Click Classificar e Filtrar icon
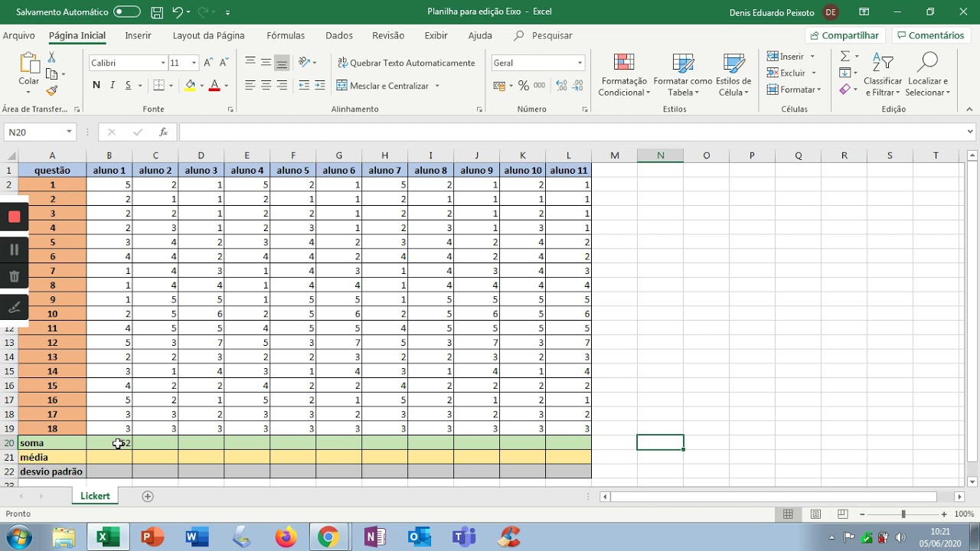980x551 pixels. 883,75
